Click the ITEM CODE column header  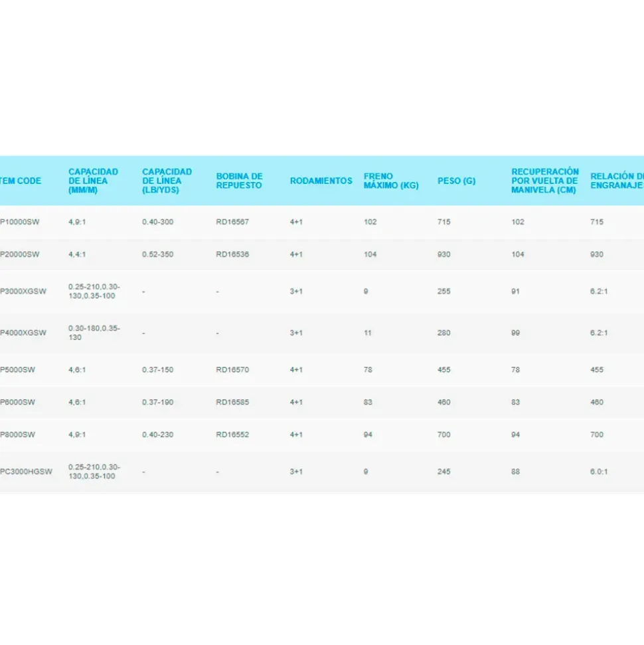[x=21, y=181]
